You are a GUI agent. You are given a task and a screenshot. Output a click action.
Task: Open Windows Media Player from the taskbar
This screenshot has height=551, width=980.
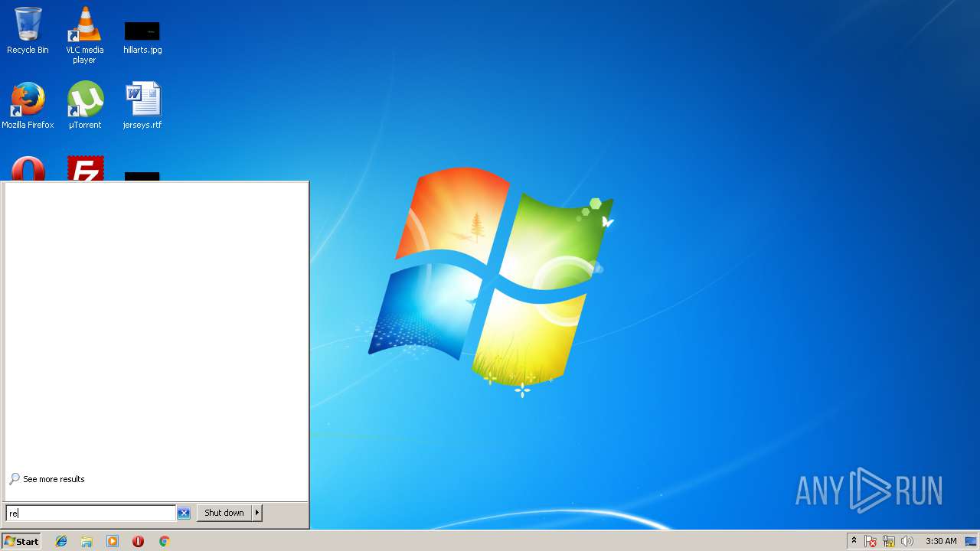tap(113, 541)
